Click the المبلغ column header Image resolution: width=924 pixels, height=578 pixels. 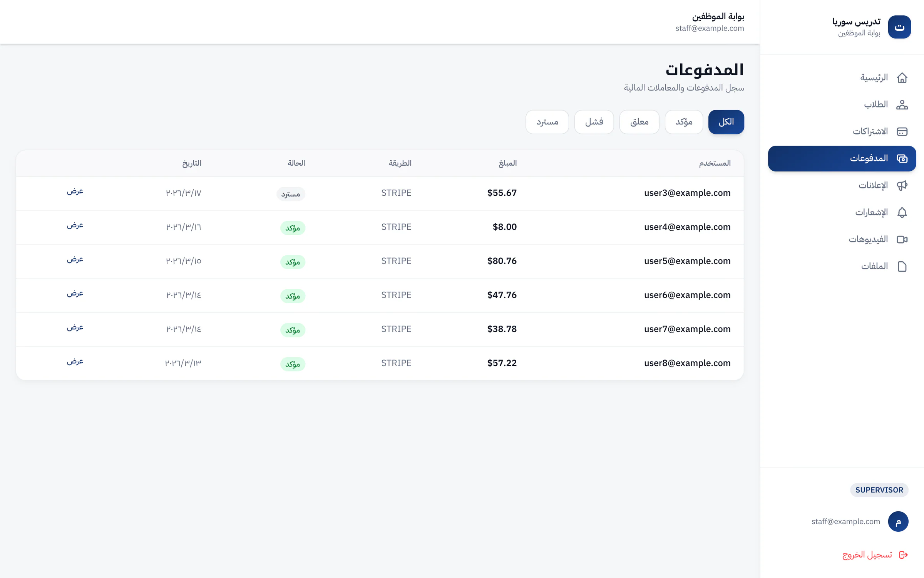(x=507, y=163)
